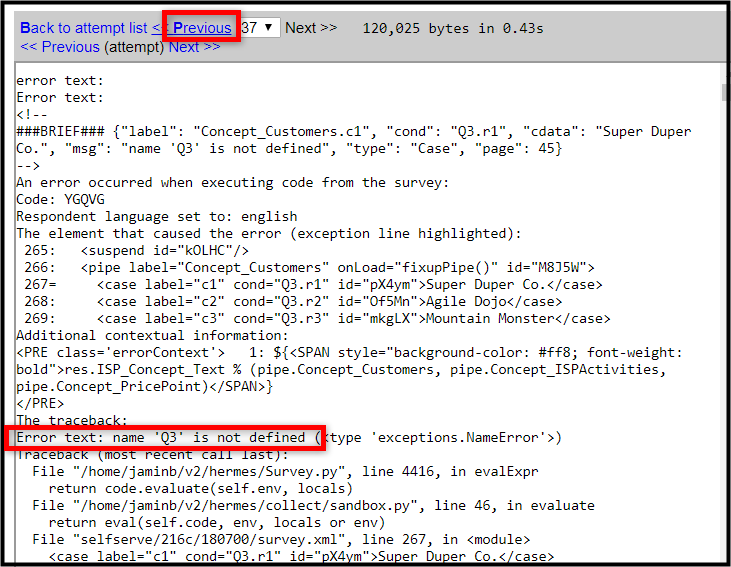Open the Back to attempt list link

point(83,28)
